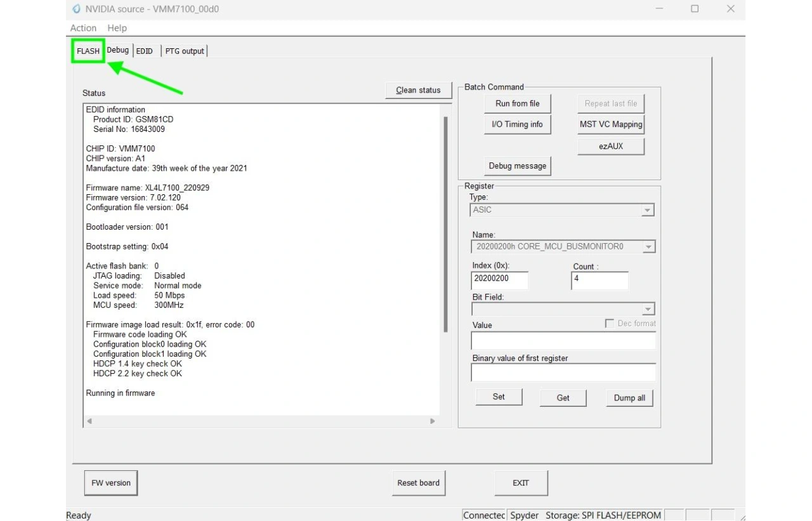The image size is (812, 521).
Task: Send a Debug message
Action: click(517, 166)
